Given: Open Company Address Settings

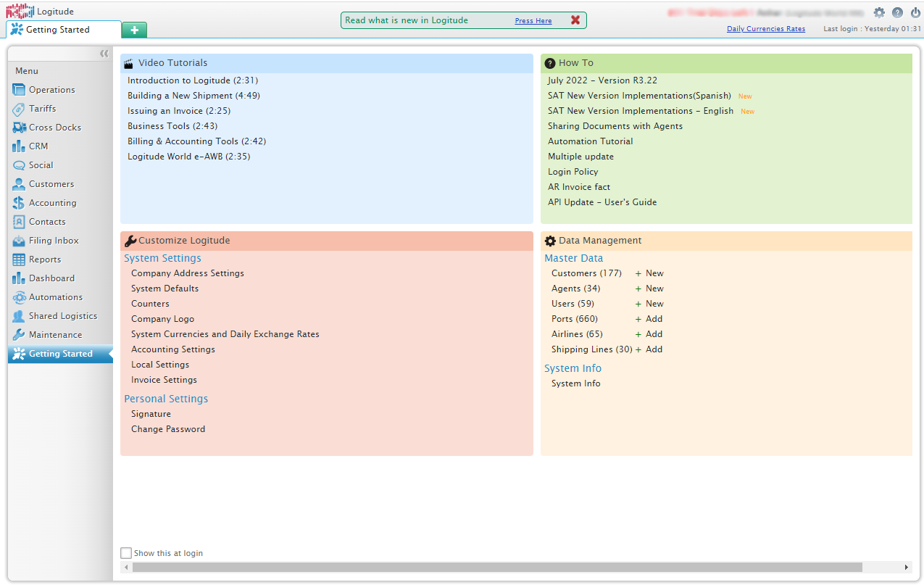Looking at the screenshot, I should (188, 273).
